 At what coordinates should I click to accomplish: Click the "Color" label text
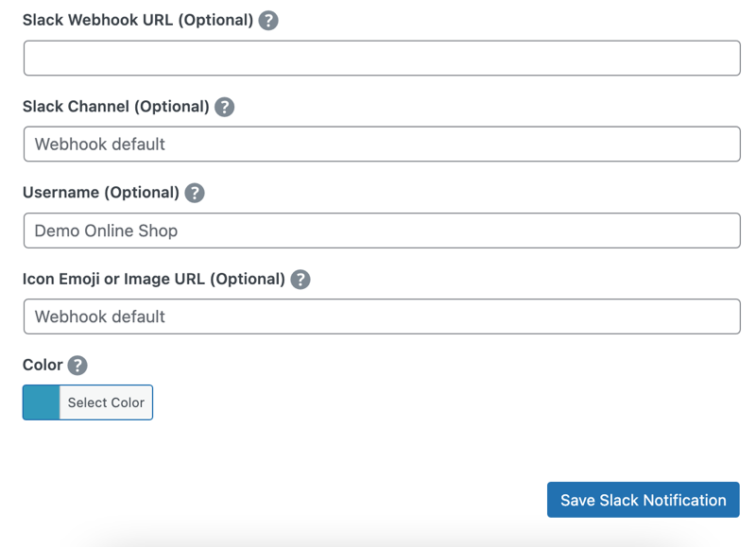point(43,366)
